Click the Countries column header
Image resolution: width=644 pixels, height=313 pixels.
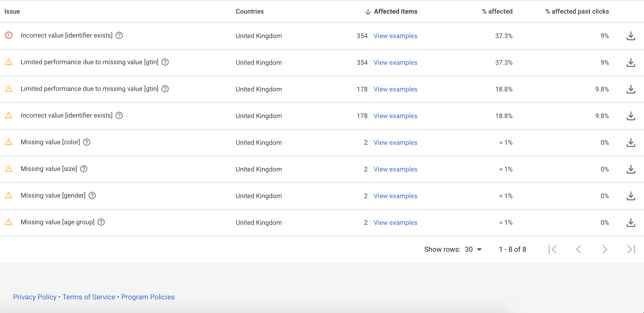[x=250, y=11]
